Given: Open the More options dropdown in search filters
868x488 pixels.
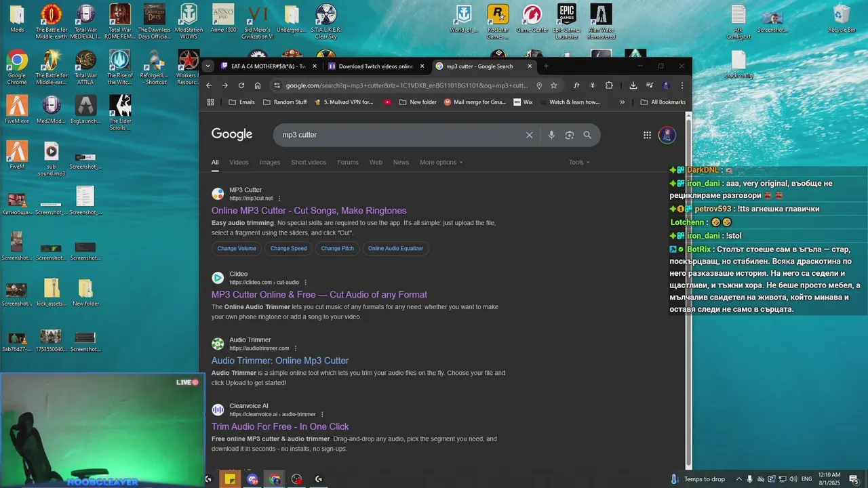Looking at the screenshot, I should coord(441,163).
